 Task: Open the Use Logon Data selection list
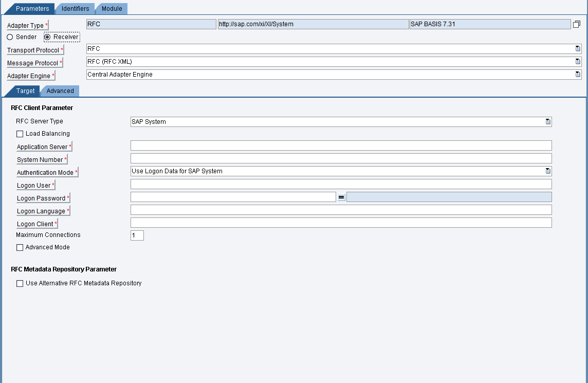[x=548, y=170]
